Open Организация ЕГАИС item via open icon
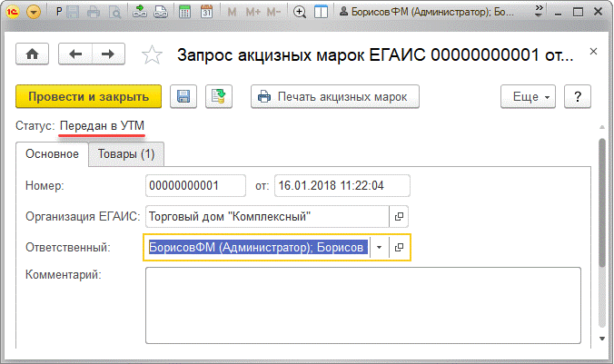The height and width of the screenshot is (364, 614). pos(399,216)
